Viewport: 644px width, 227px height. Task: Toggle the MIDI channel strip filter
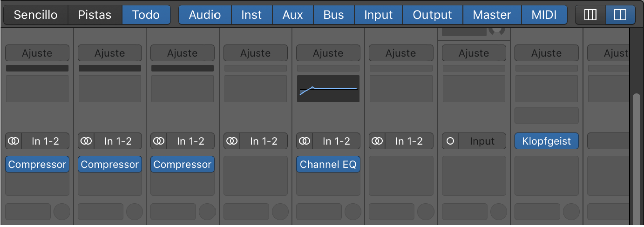pyautogui.click(x=544, y=15)
